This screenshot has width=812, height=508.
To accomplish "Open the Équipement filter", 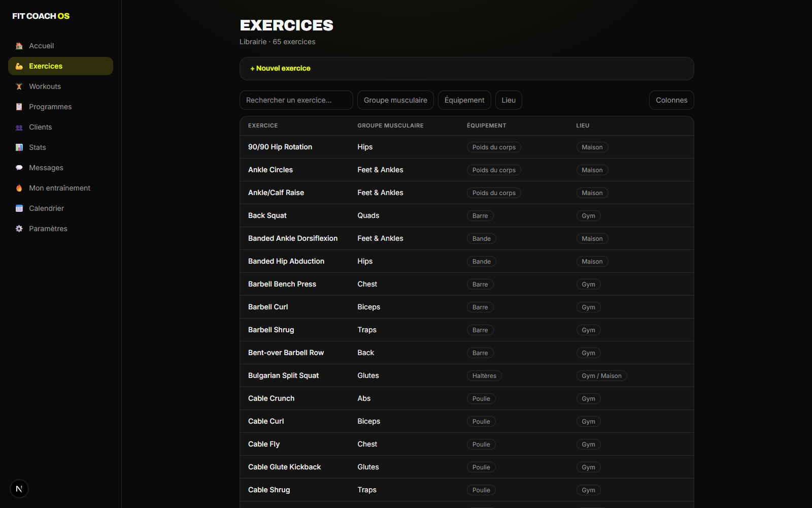I will pyautogui.click(x=464, y=100).
